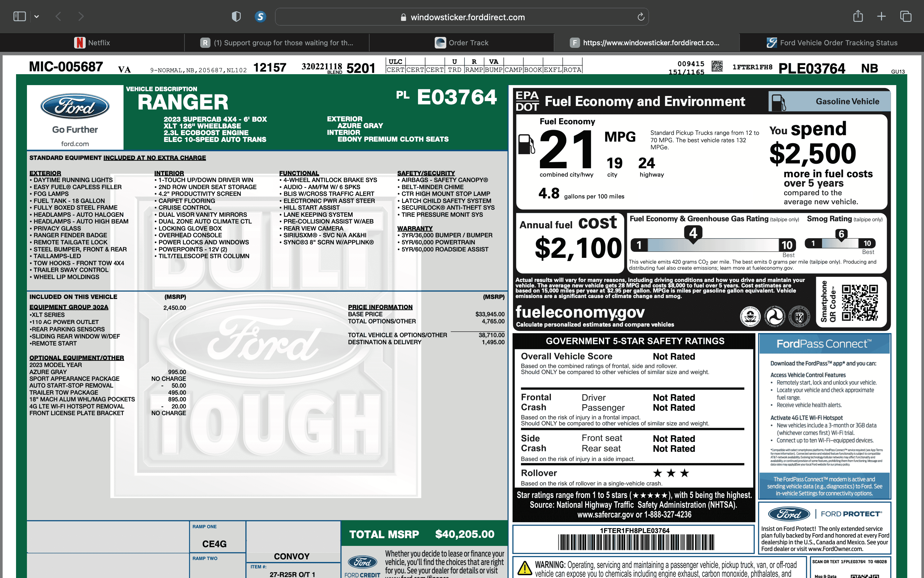Screen dimensions: 924x578
Task: Go forward with the forward arrow
Action: coord(81,16)
